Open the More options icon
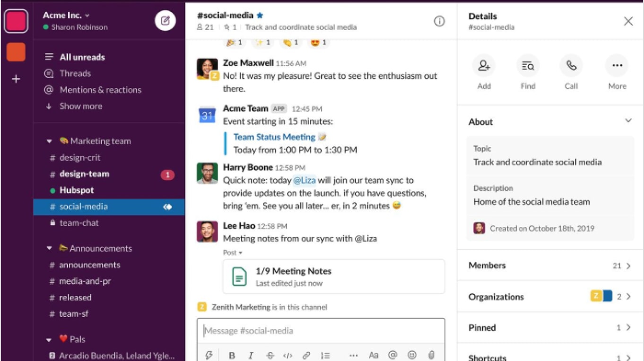This screenshot has width=644, height=361. coord(617,66)
